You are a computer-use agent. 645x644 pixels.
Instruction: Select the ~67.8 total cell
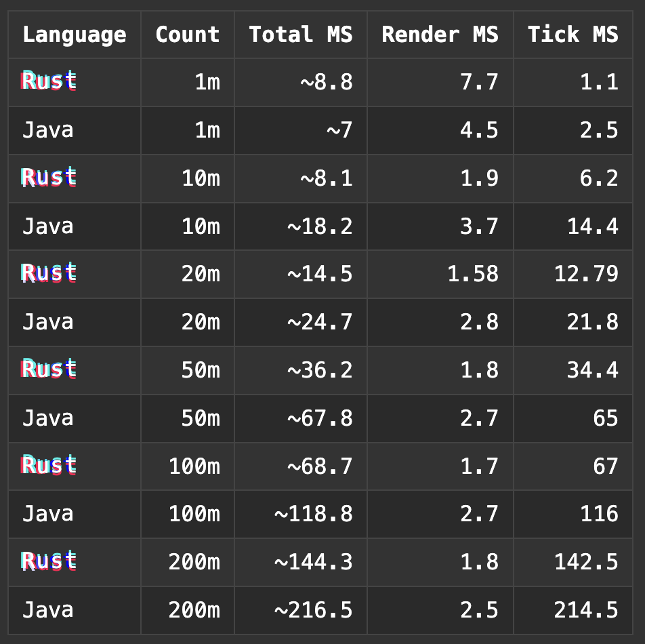[x=320, y=418]
